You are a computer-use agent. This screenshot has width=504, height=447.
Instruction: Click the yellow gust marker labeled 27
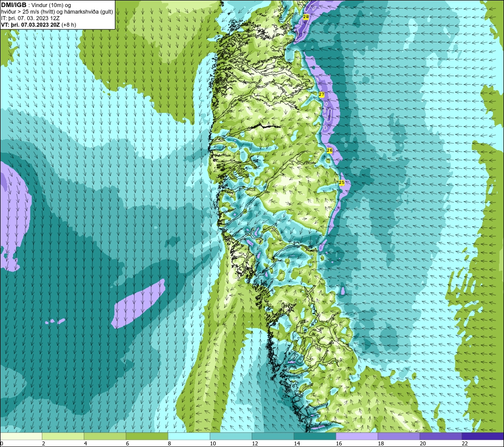click(322, 94)
